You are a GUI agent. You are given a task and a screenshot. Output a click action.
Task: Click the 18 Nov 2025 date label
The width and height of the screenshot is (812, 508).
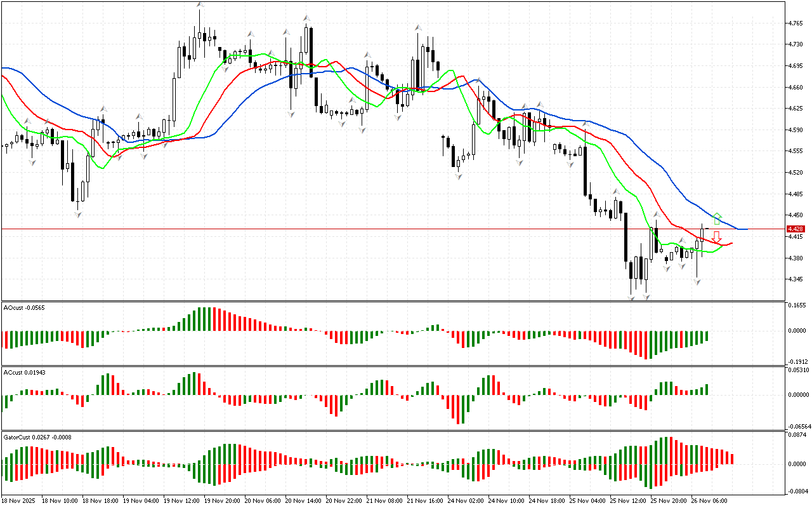click(x=19, y=500)
